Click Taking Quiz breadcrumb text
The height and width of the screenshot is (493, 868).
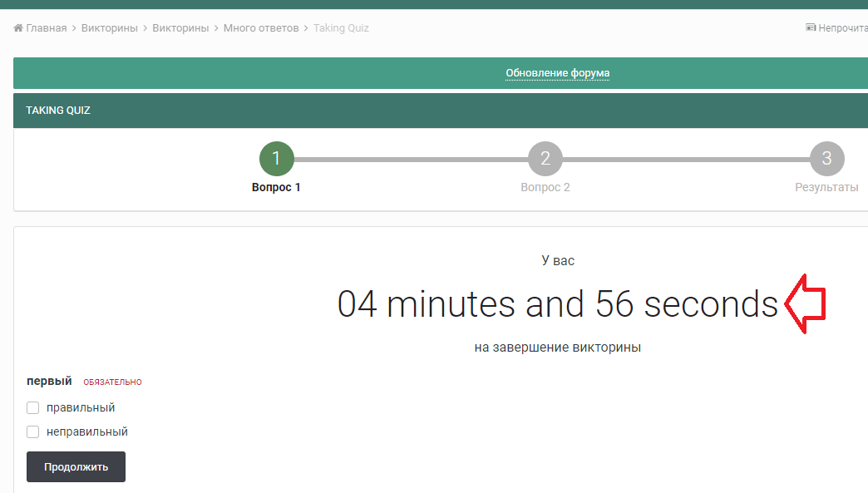[x=341, y=27]
